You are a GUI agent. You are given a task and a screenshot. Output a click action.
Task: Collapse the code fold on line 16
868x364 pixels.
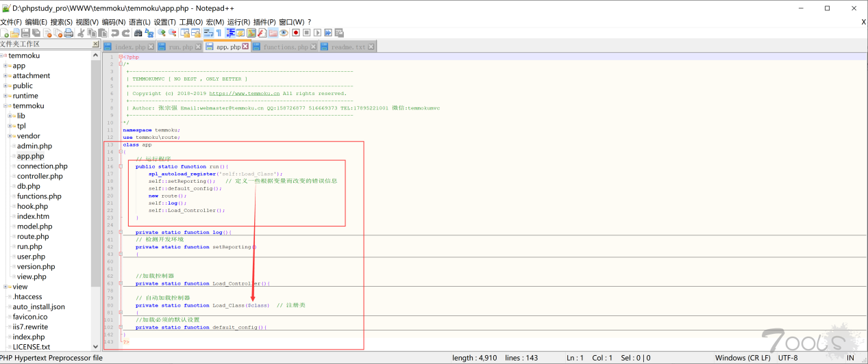[x=121, y=166]
